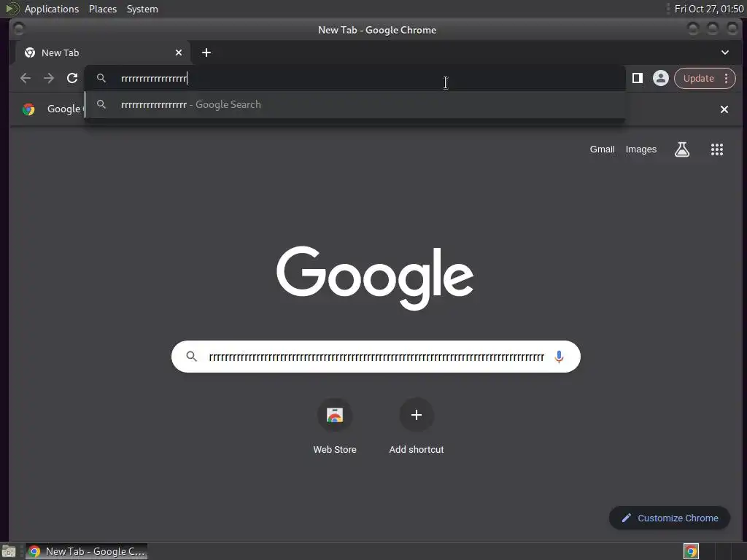The height and width of the screenshot is (560, 747).
Task: Expand the tab search chevron
Action: tap(724, 52)
